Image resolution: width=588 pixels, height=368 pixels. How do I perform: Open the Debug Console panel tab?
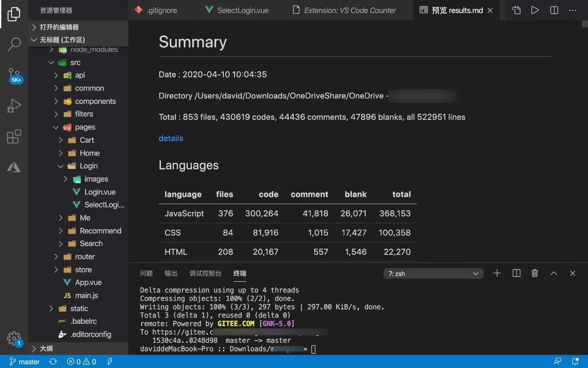pyautogui.click(x=205, y=273)
